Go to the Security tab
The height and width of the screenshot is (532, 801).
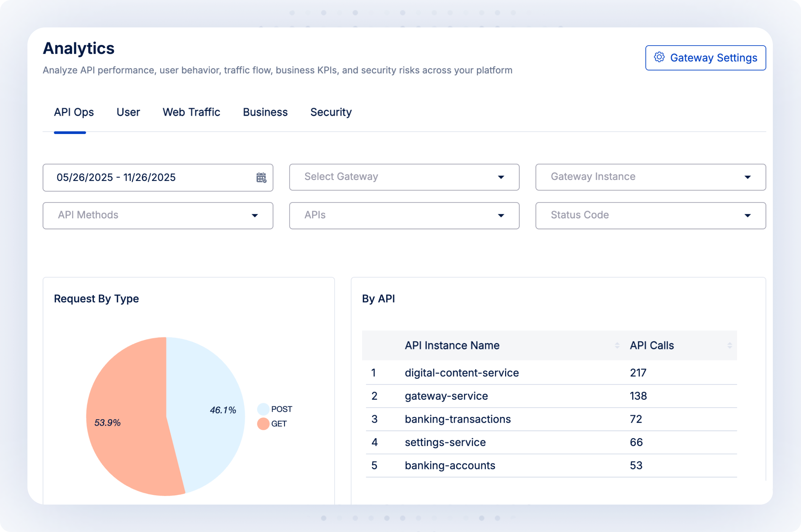331,112
